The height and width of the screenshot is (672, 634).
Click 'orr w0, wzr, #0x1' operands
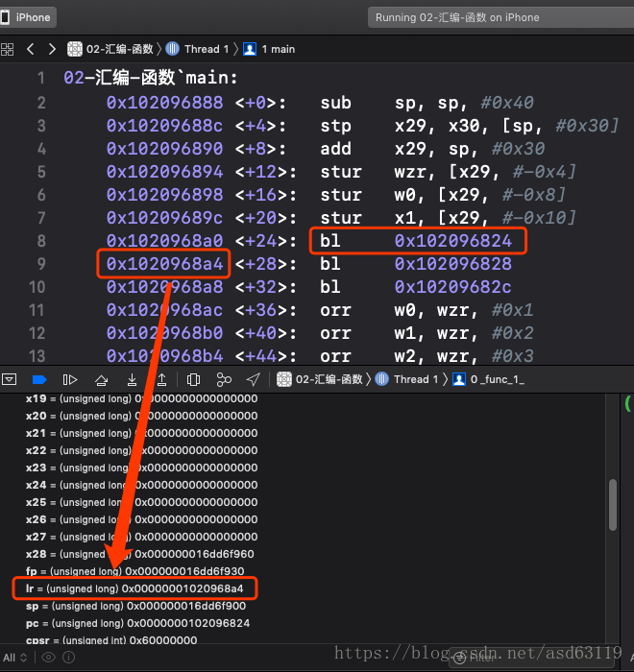(x=464, y=310)
